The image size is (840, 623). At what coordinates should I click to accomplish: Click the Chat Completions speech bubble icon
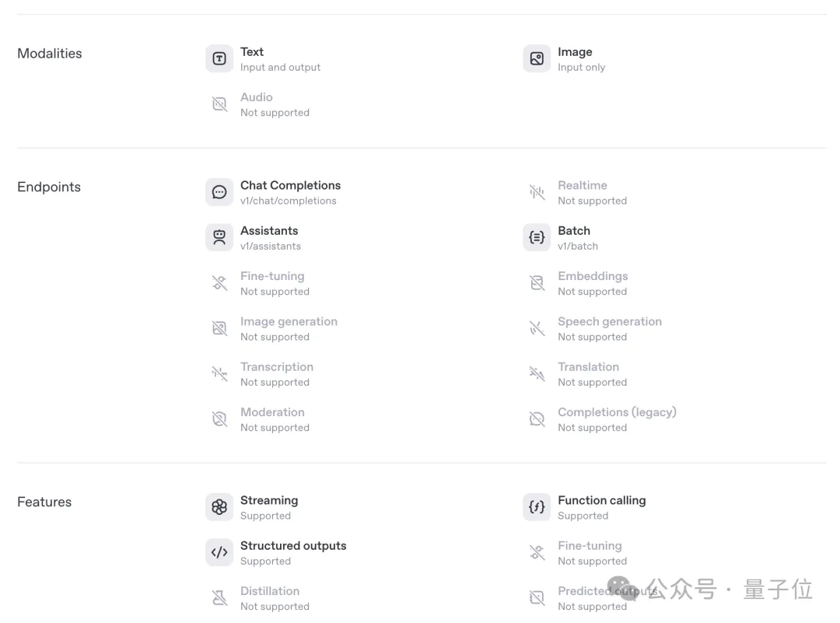click(x=219, y=192)
